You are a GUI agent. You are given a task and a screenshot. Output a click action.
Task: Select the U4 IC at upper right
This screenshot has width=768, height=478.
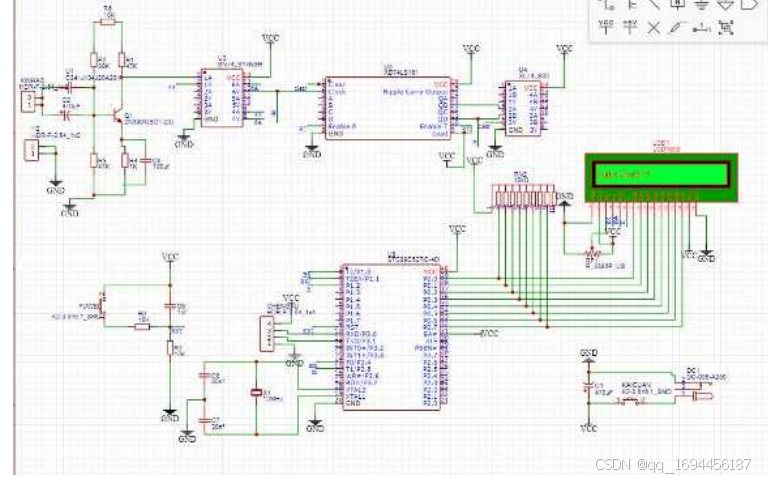click(x=523, y=108)
